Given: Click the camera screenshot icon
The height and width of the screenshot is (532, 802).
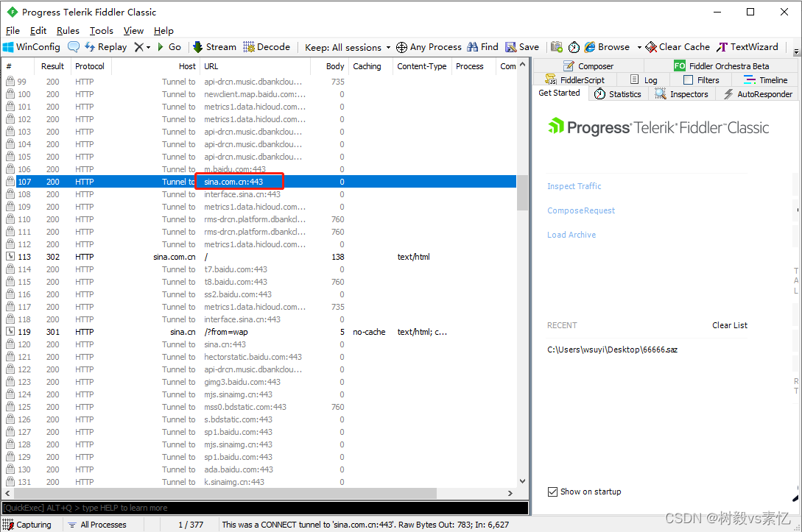Looking at the screenshot, I should coord(557,47).
